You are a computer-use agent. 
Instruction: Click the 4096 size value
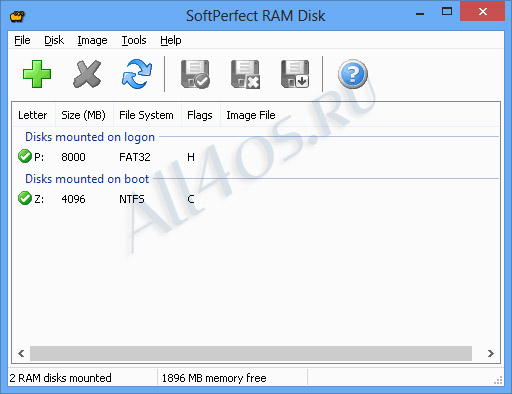[x=73, y=199]
